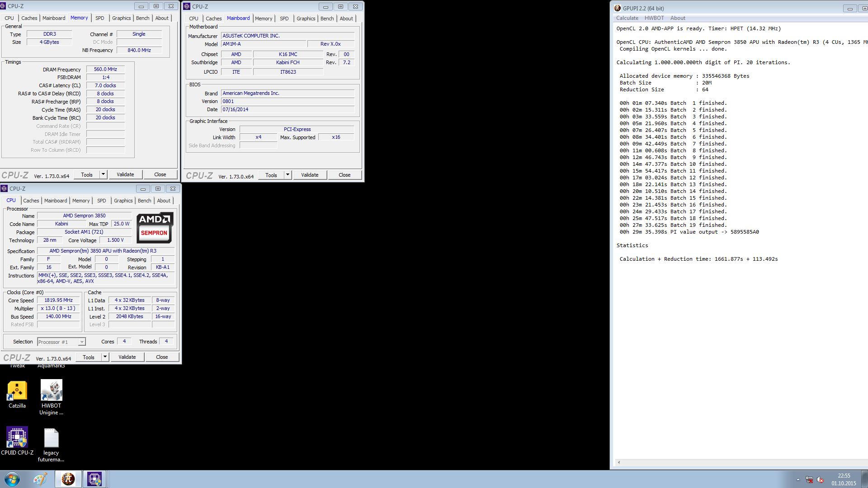Screen dimensions: 868x488
Task: Click the Windows Start button
Action: pyautogui.click(x=12, y=479)
